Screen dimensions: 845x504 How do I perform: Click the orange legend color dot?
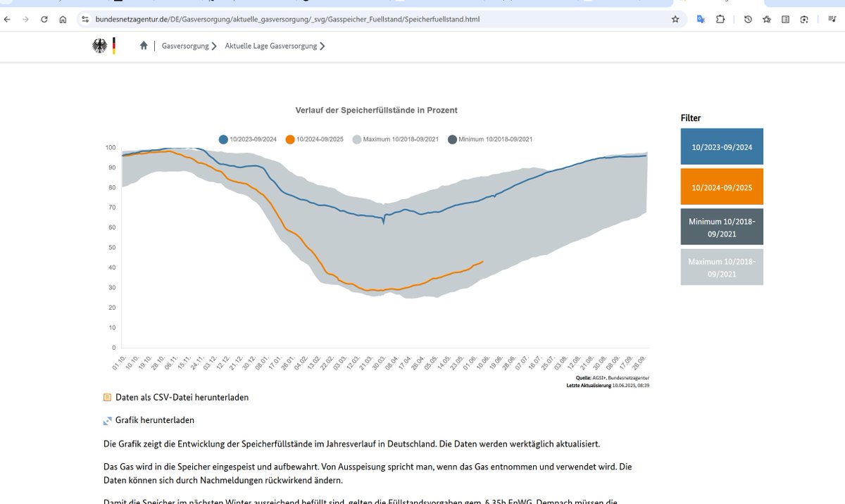point(290,139)
